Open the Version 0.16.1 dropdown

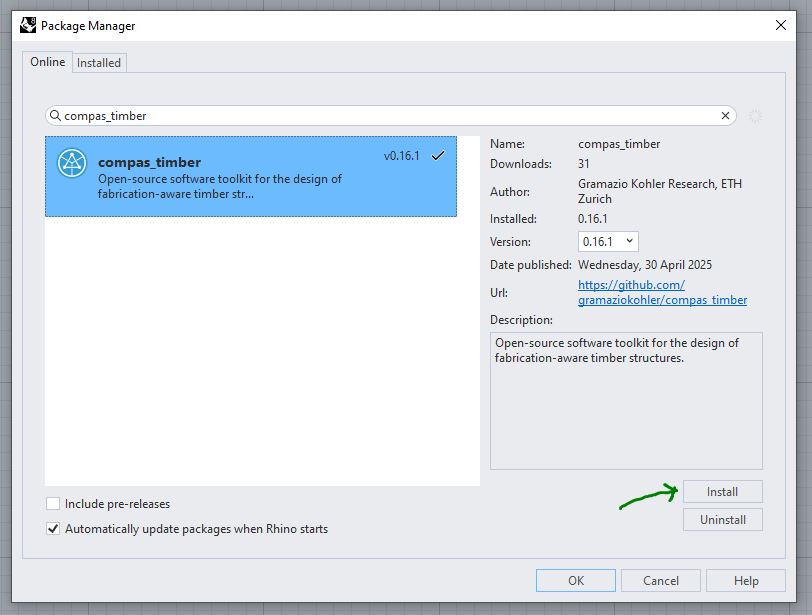[608, 241]
